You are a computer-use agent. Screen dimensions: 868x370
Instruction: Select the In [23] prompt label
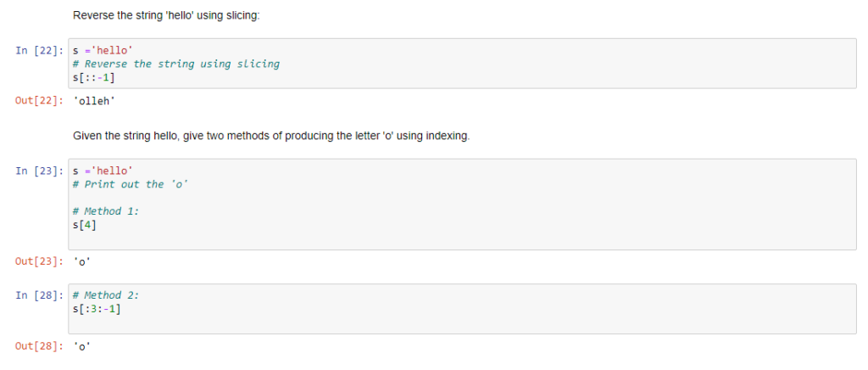[39, 171]
